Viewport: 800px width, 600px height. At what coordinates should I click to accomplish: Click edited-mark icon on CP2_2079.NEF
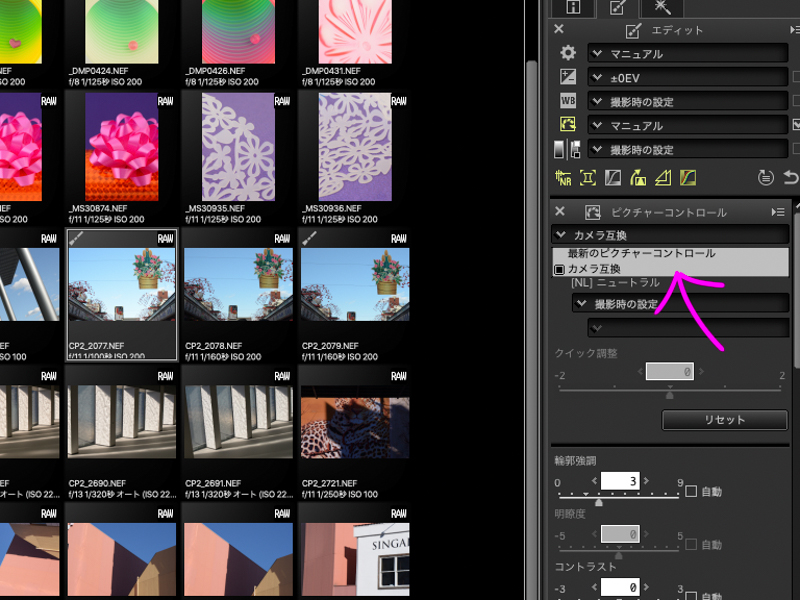point(309,238)
